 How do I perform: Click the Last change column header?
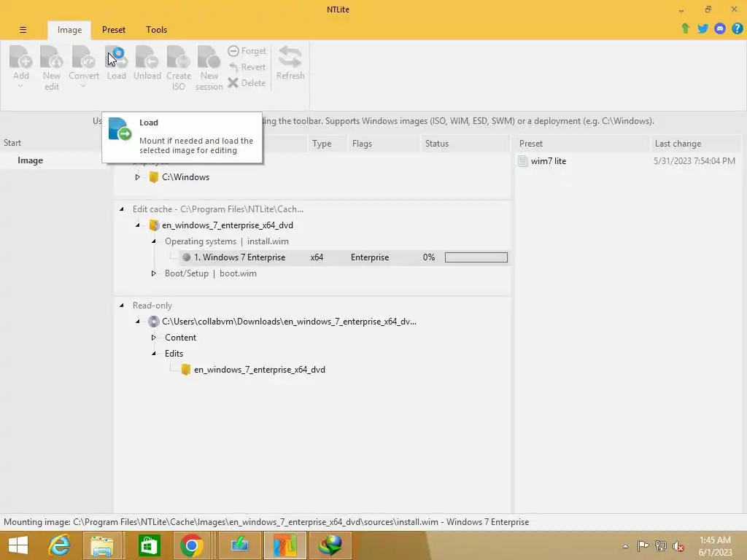click(695, 144)
